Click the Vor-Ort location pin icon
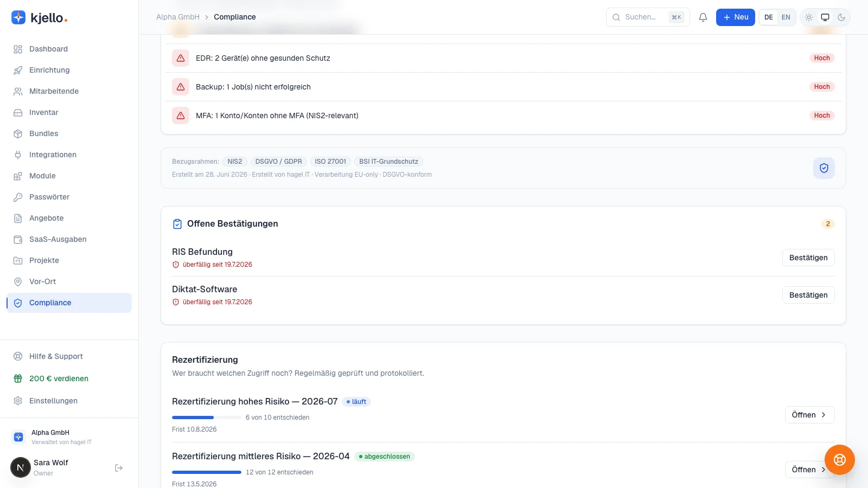This screenshot has height=488, width=868. pos(18,281)
